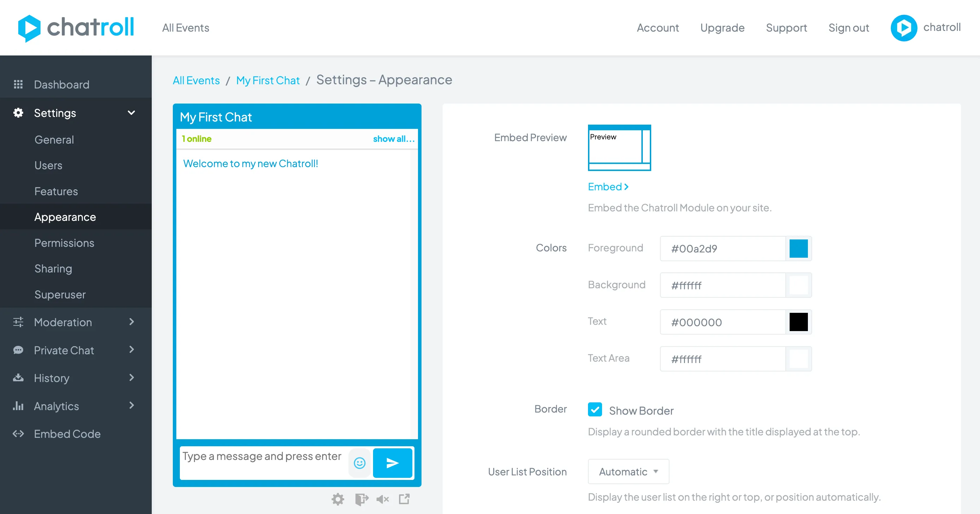
Task: Click the Private Chat bubble icon
Action: pos(18,350)
